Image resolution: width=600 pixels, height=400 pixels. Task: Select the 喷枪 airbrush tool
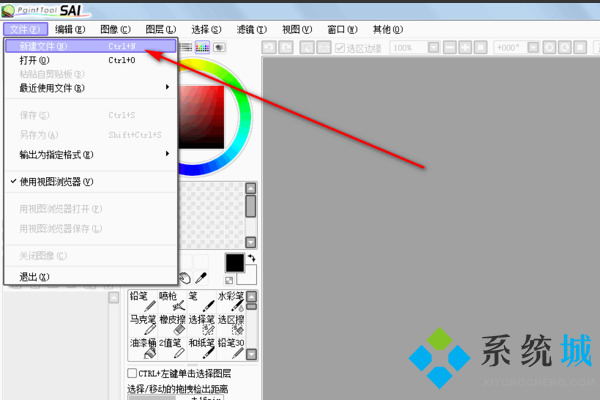click(x=172, y=301)
